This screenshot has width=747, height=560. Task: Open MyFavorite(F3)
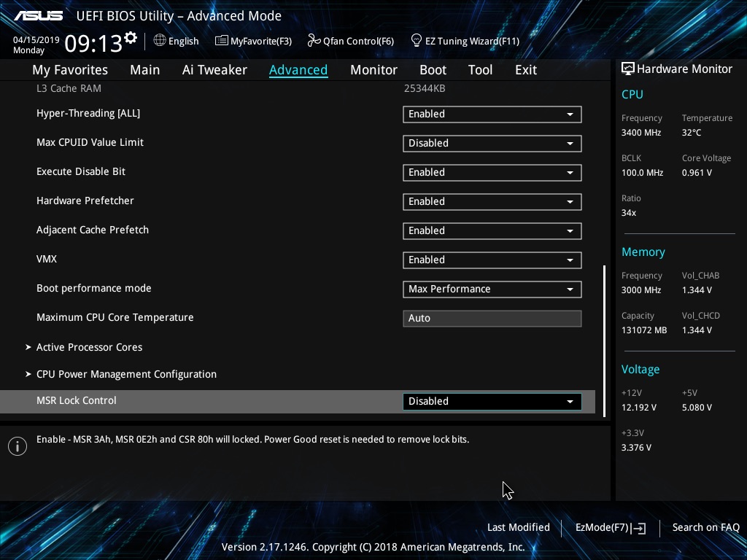(x=253, y=41)
